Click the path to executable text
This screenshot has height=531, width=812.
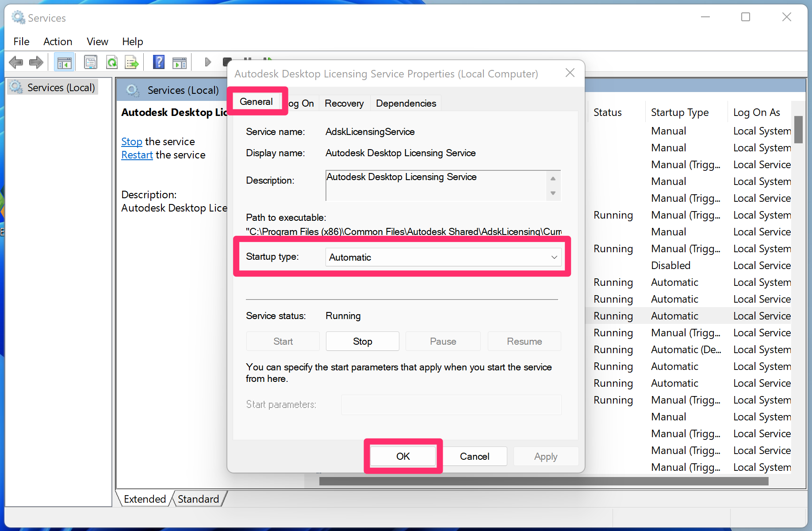click(404, 231)
